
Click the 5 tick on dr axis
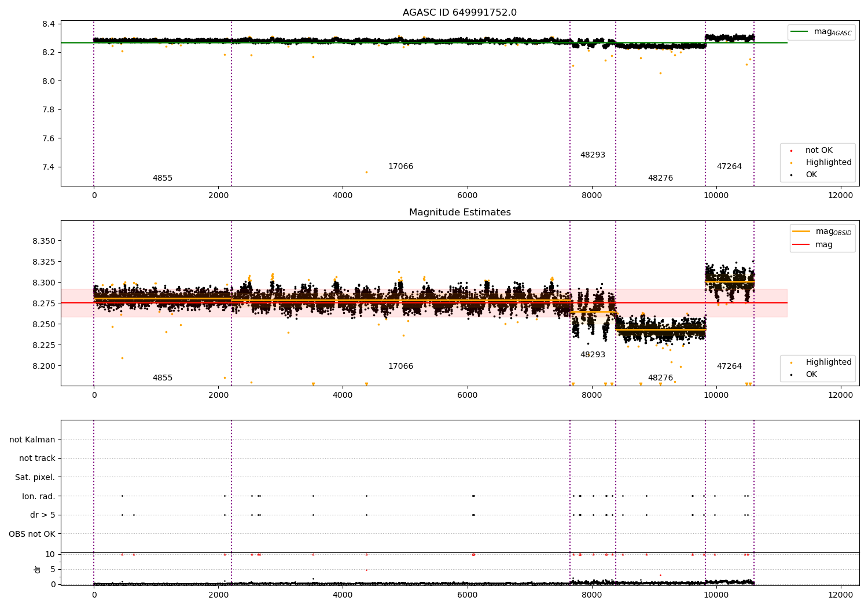(53, 570)
